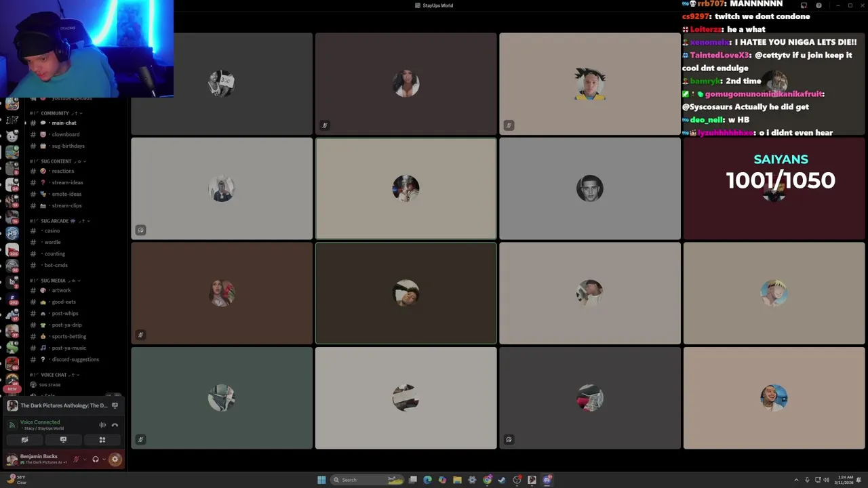Focus the blonde anime avatar tile
The height and width of the screenshot is (488, 868).
click(774, 293)
